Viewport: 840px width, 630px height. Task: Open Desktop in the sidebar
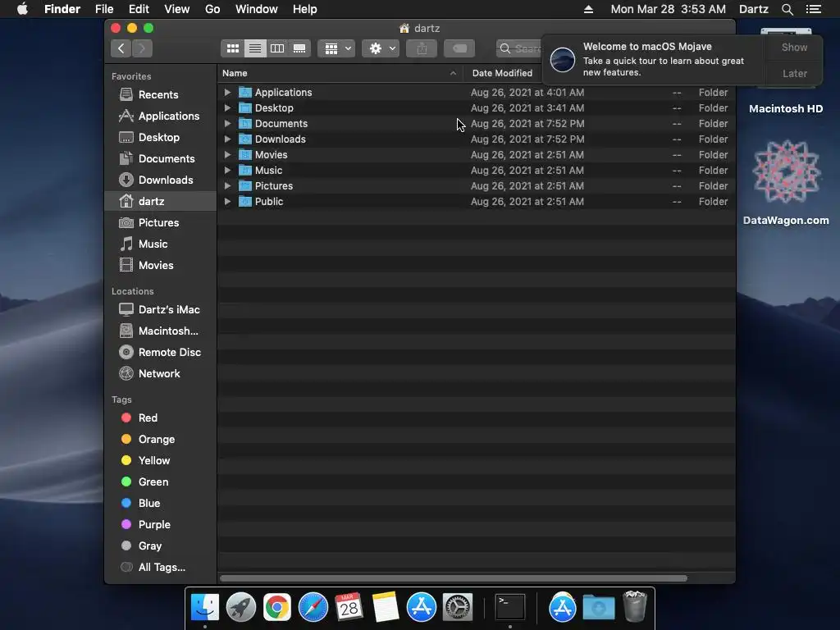click(x=159, y=137)
